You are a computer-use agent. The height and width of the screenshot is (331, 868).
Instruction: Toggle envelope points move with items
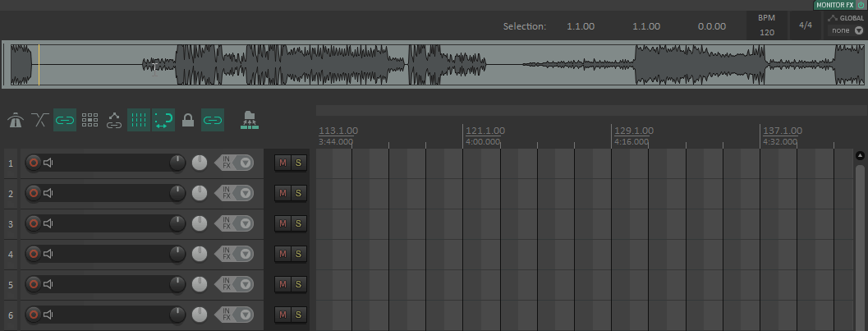click(114, 121)
